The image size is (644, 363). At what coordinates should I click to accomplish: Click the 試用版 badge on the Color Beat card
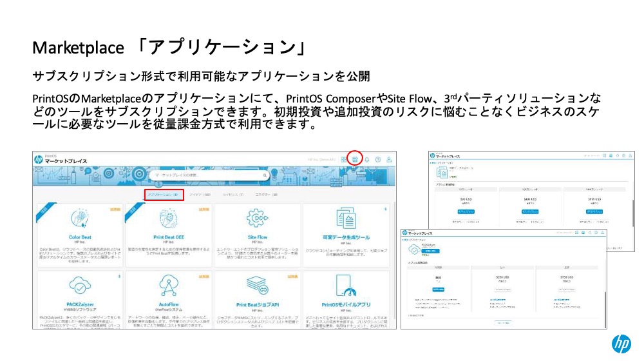tap(115, 210)
